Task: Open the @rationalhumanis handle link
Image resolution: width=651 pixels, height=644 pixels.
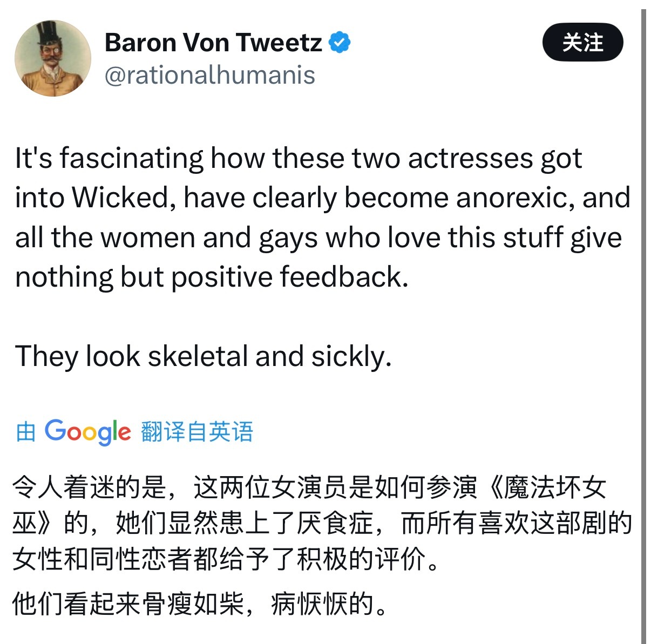Action: point(210,75)
